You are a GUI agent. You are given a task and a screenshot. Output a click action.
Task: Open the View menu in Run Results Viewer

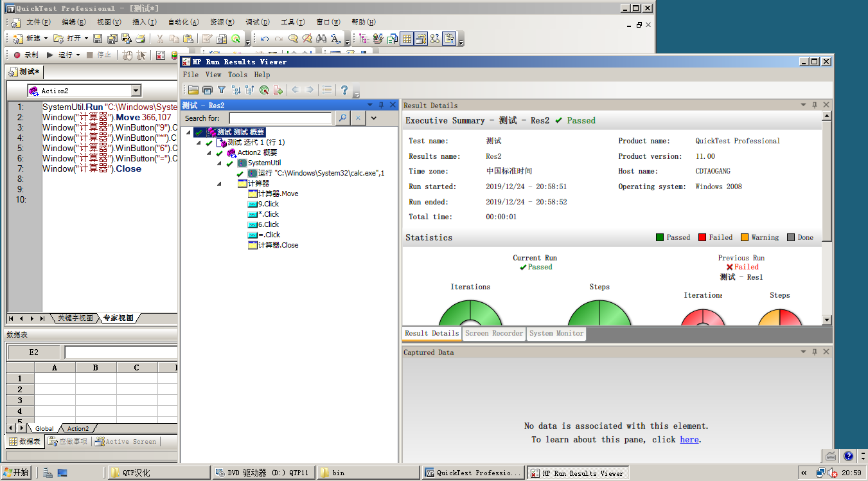click(x=213, y=75)
